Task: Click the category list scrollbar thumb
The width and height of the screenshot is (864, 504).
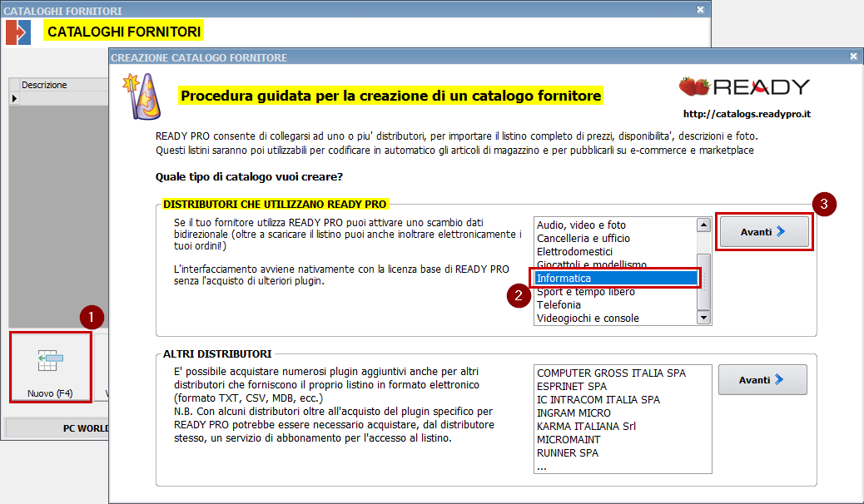Action: [703, 281]
